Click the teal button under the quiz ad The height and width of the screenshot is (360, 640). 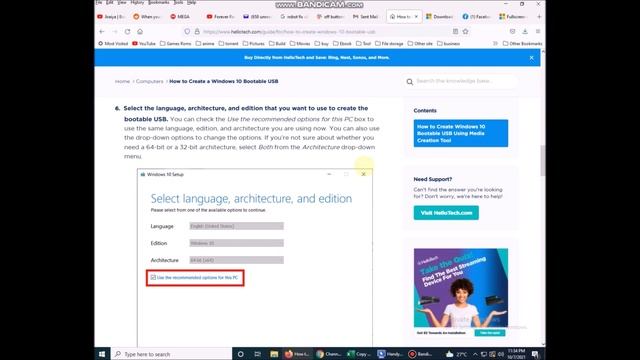tap(490, 333)
